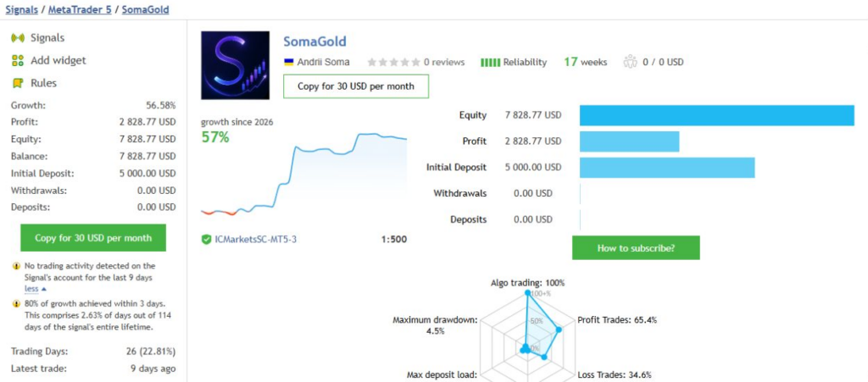This screenshot has height=382, width=868.
Task: Click the growth line chart
Action: click(304, 174)
